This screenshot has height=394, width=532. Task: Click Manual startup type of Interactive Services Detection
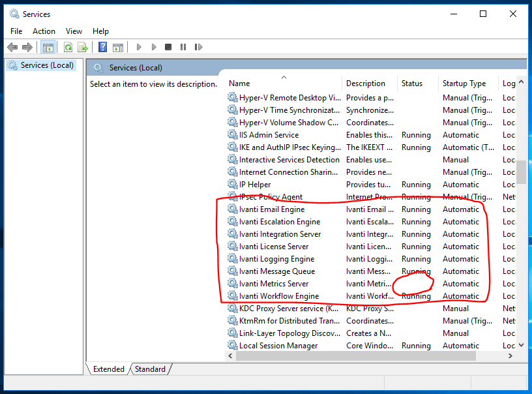(456, 160)
